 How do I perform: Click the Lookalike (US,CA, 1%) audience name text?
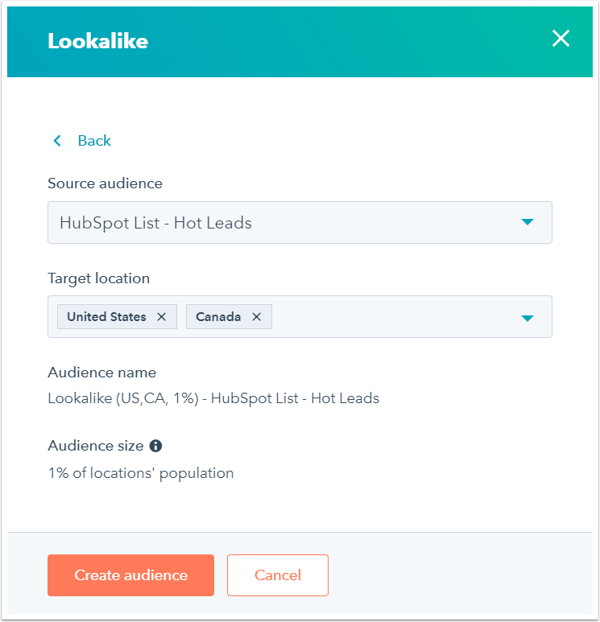213,398
